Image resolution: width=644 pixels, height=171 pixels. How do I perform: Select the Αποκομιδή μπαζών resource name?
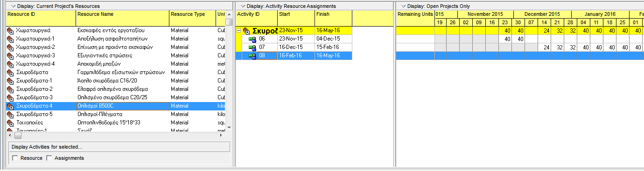[122, 64]
